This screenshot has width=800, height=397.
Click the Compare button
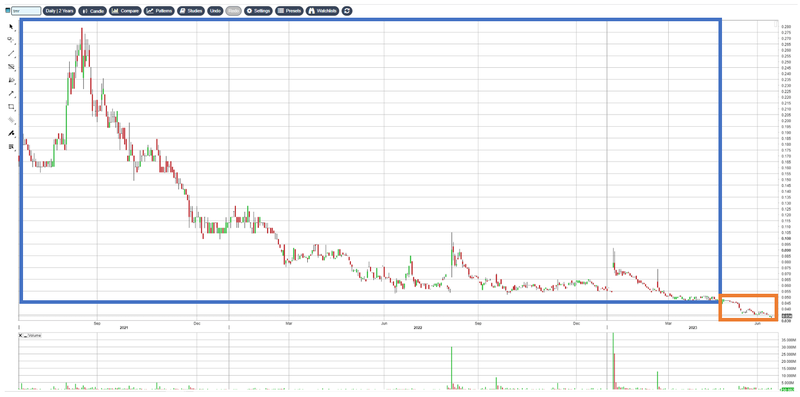(x=125, y=10)
